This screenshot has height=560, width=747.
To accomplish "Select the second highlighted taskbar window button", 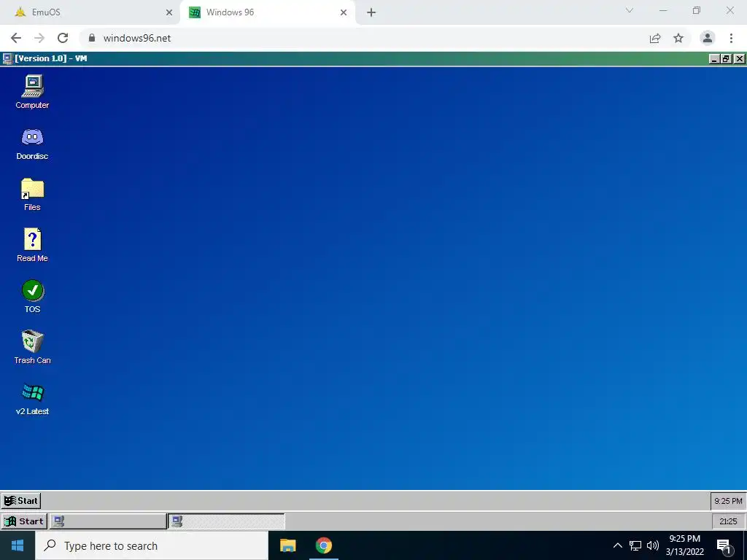I will pos(226,521).
